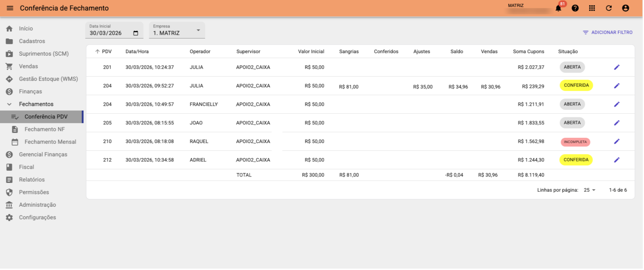Click Situação column header
This screenshot has height=270, width=644.
point(568,52)
